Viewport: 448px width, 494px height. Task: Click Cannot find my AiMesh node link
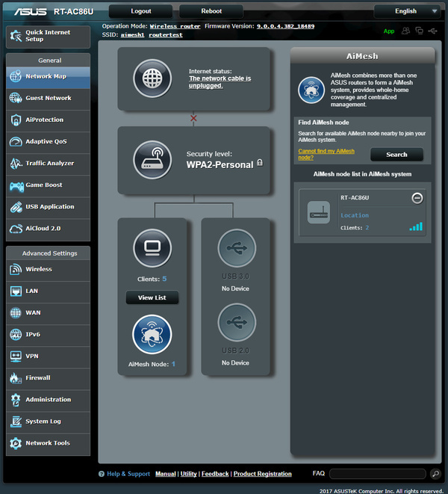[326, 155]
